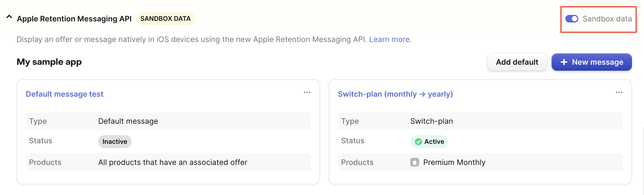This screenshot has height=195, width=644.
Task: Click All products that have an associated offer
Action: coord(172,162)
